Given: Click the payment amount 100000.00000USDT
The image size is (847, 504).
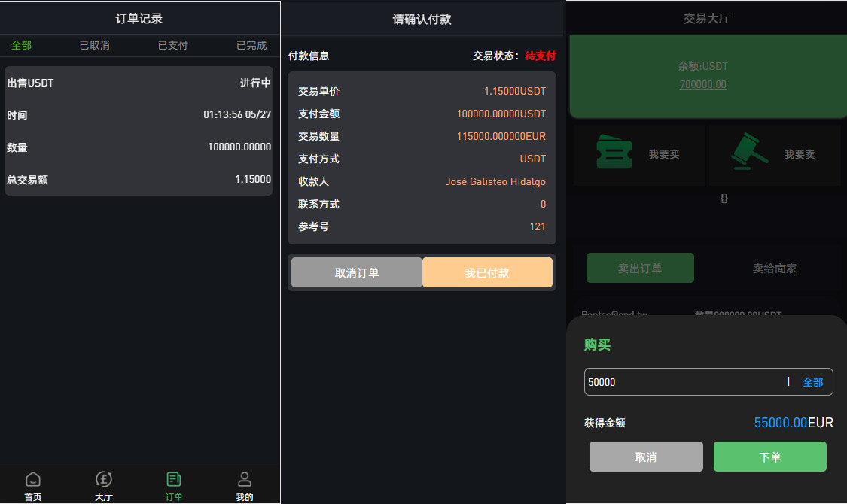Looking at the screenshot, I should click(x=501, y=114).
